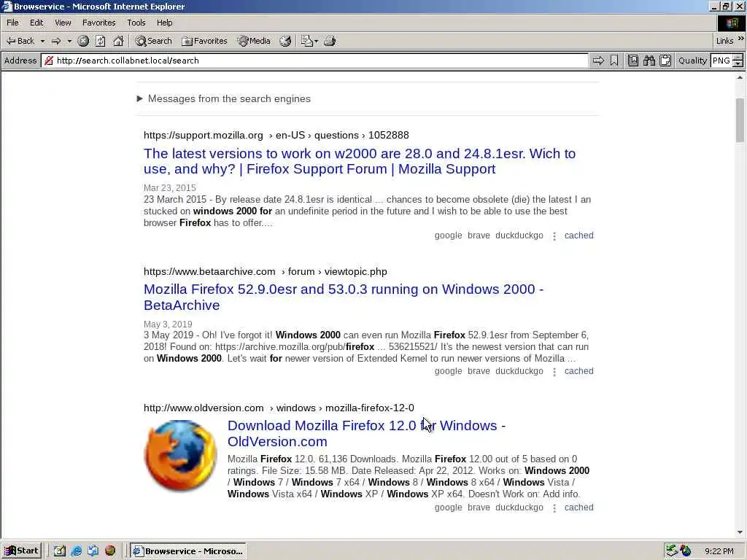This screenshot has height=560, width=747.
Task: Click the May 3, 2019 date text
Action: [x=168, y=324]
